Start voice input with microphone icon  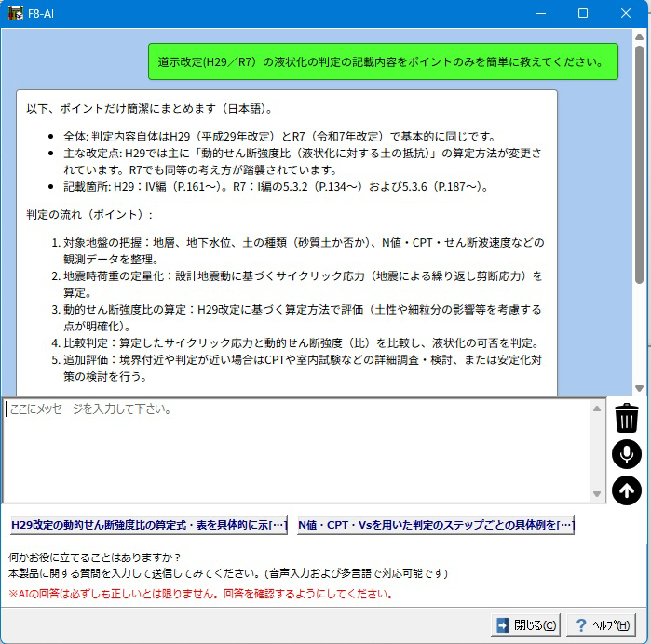(627, 454)
